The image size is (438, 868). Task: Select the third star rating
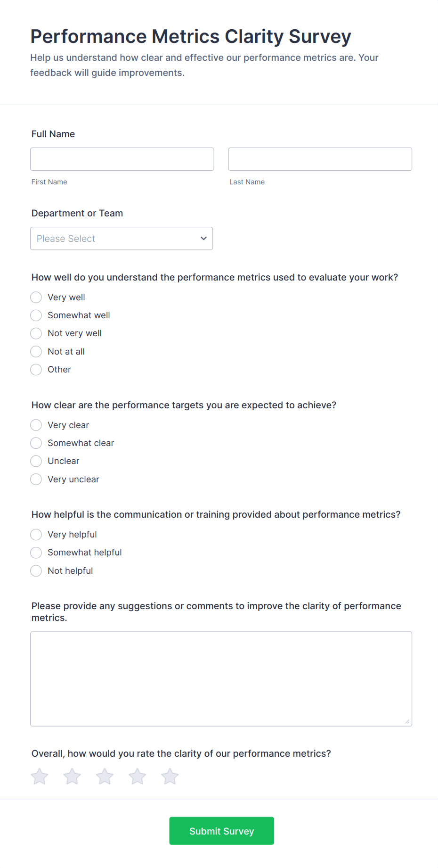[105, 777]
